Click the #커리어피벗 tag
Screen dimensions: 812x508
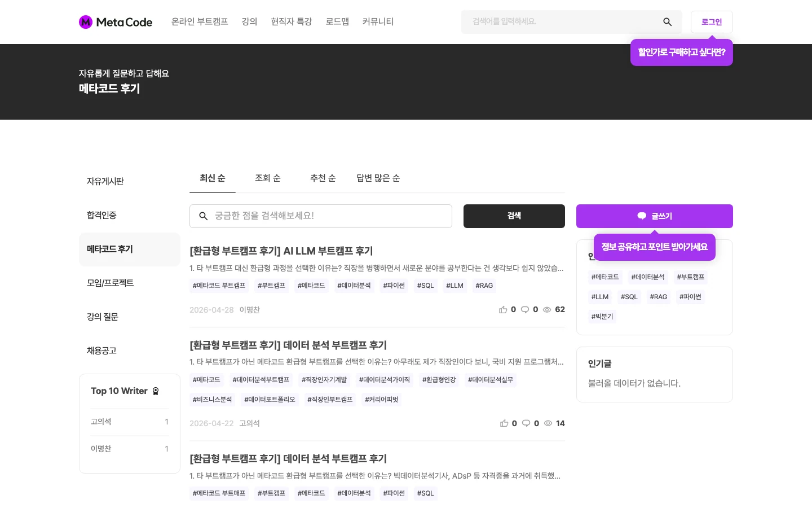point(382,400)
